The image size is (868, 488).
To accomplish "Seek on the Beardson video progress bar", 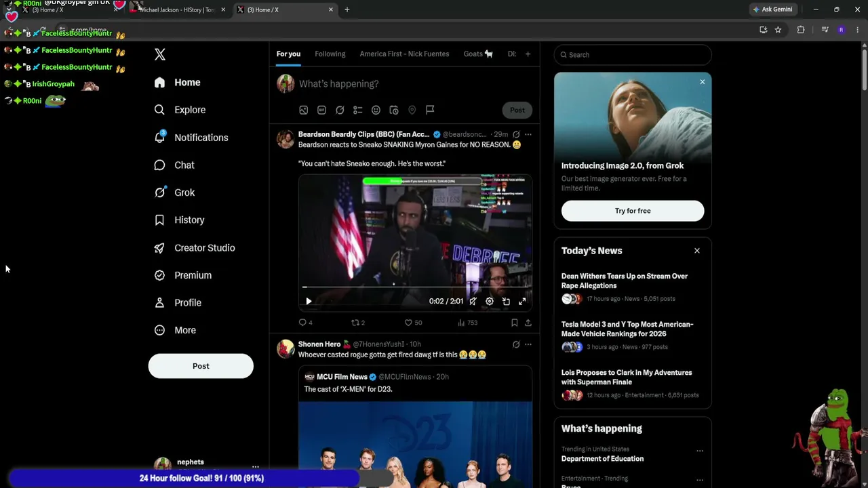I will tap(415, 287).
